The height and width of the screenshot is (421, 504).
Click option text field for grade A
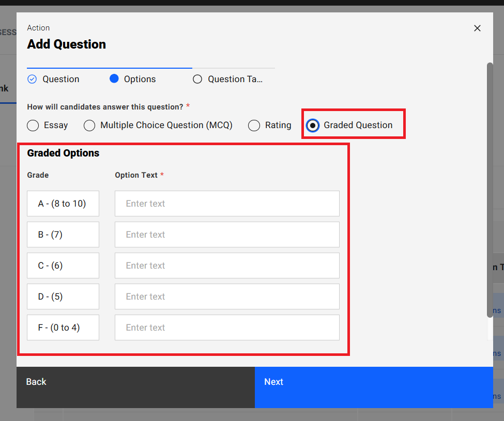(227, 204)
